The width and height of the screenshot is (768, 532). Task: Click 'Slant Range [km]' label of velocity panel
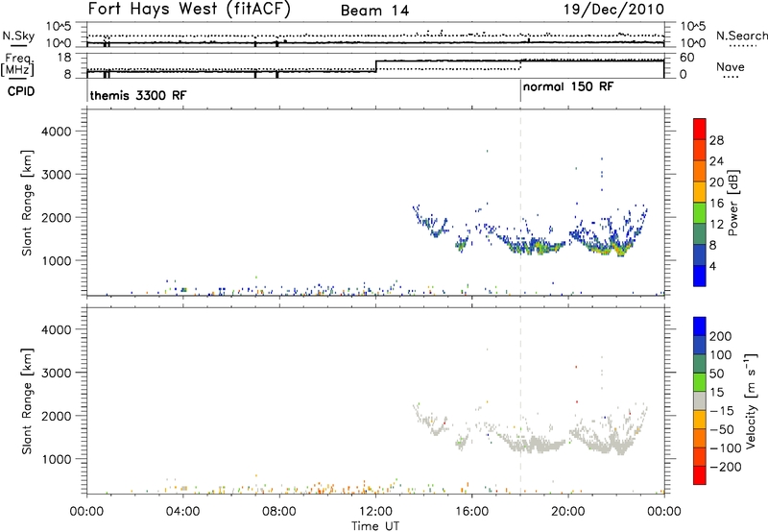point(27,401)
